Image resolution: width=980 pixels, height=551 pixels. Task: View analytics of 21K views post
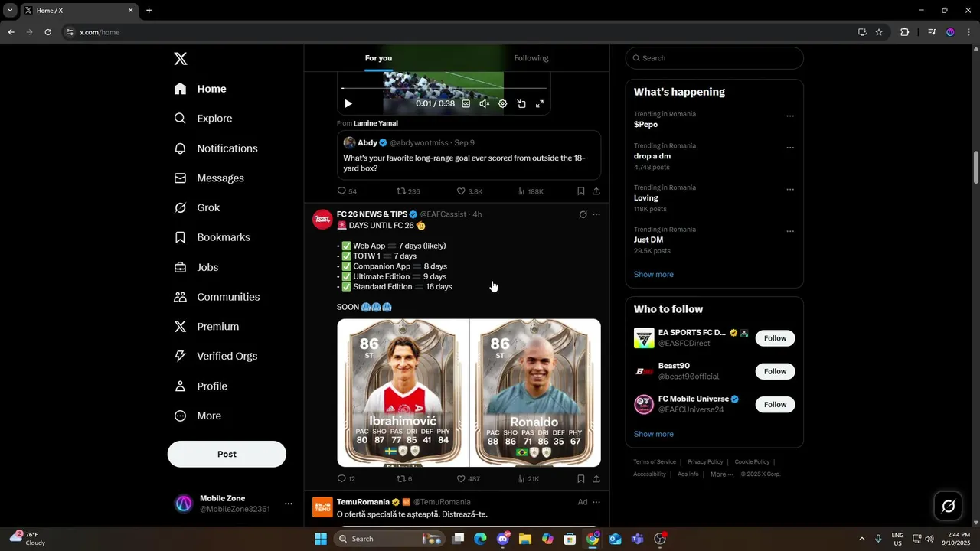click(528, 479)
